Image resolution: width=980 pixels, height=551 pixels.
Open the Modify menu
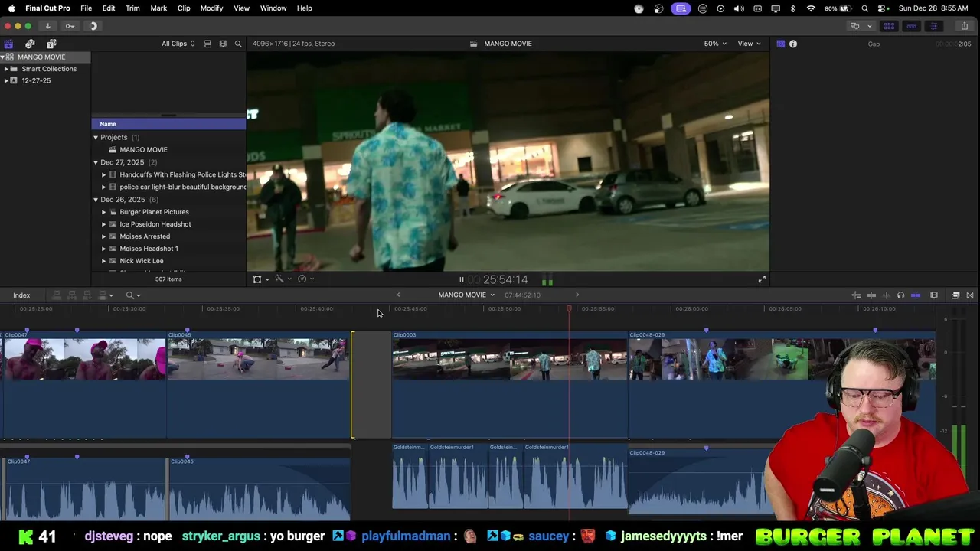coord(211,8)
